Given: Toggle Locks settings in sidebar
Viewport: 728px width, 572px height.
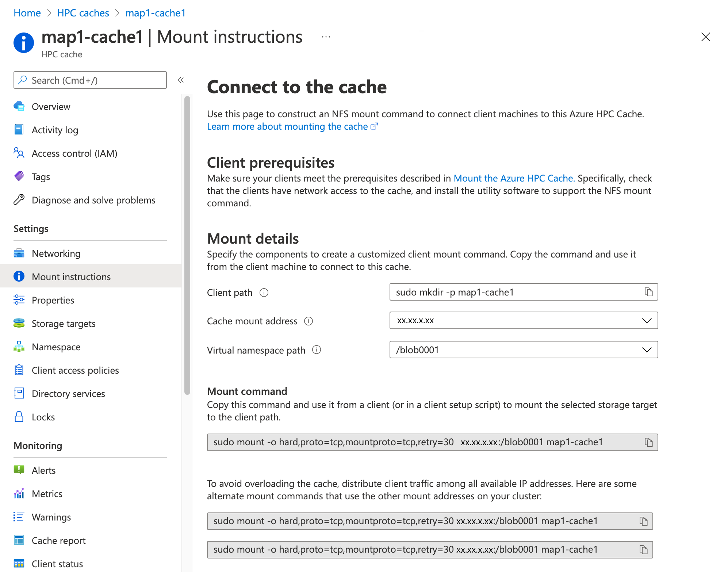Looking at the screenshot, I should point(44,416).
